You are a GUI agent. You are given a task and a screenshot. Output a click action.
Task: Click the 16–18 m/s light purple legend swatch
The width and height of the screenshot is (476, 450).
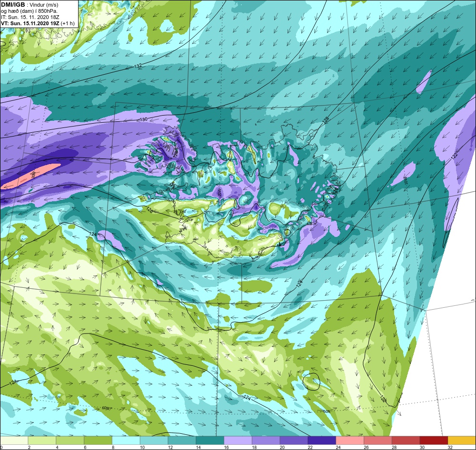[x=238, y=440]
